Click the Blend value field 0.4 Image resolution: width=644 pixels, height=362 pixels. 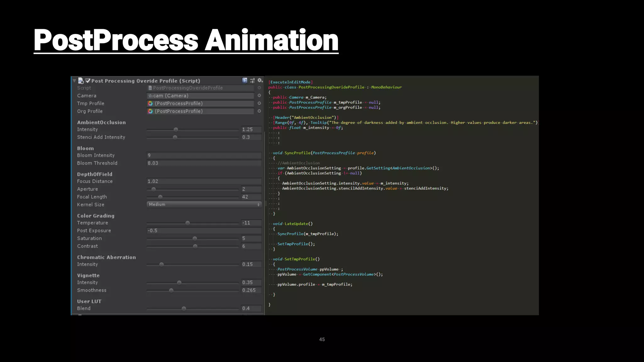point(251,309)
